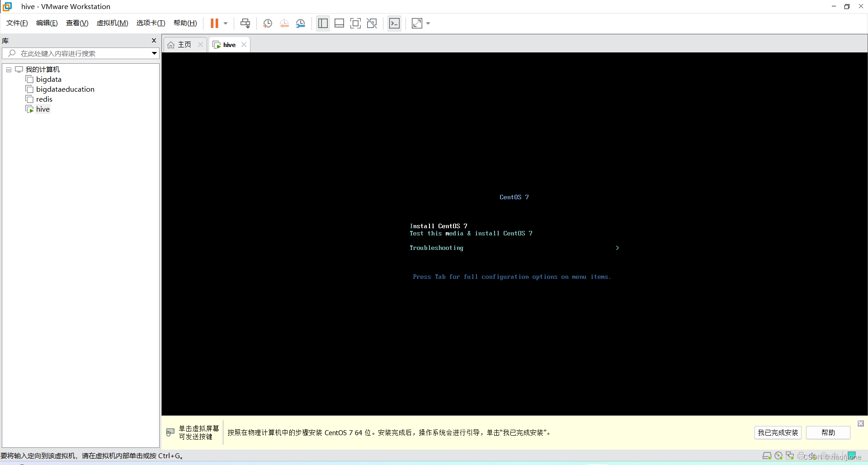
Task: Click the printer status icon
Action: coord(802,456)
